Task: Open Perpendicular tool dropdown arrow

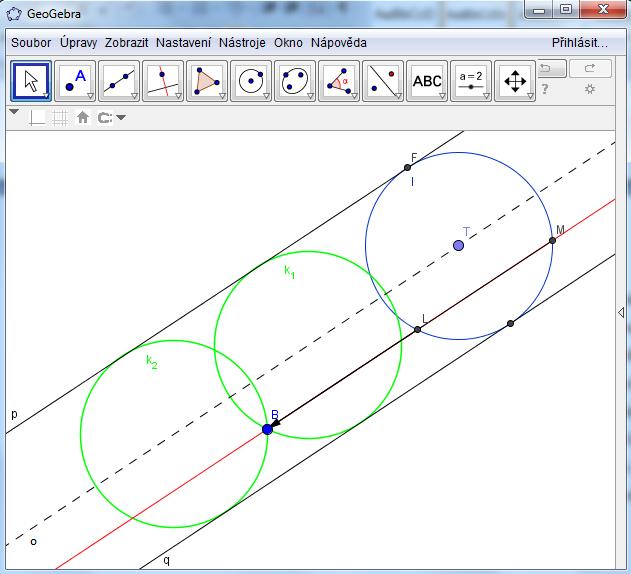Action: pos(179,96)
